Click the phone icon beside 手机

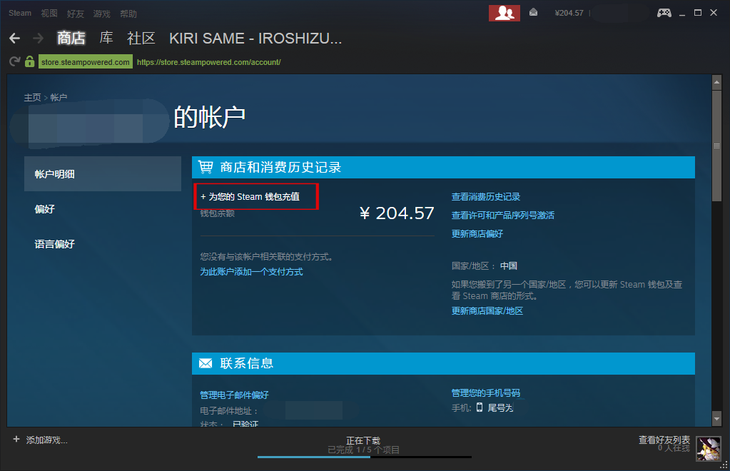[x=480, y=408]
